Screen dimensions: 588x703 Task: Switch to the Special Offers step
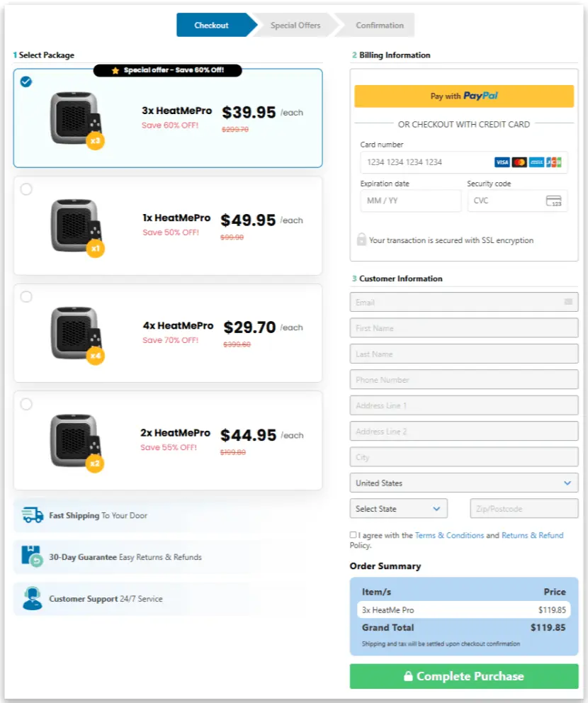tap(294, 25)
